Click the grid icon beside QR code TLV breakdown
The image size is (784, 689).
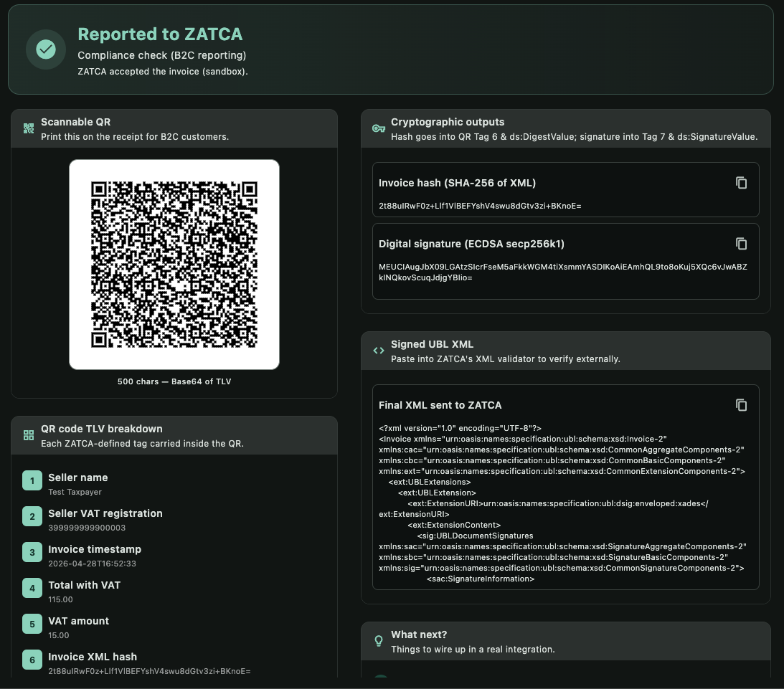(x=29, y=435)
